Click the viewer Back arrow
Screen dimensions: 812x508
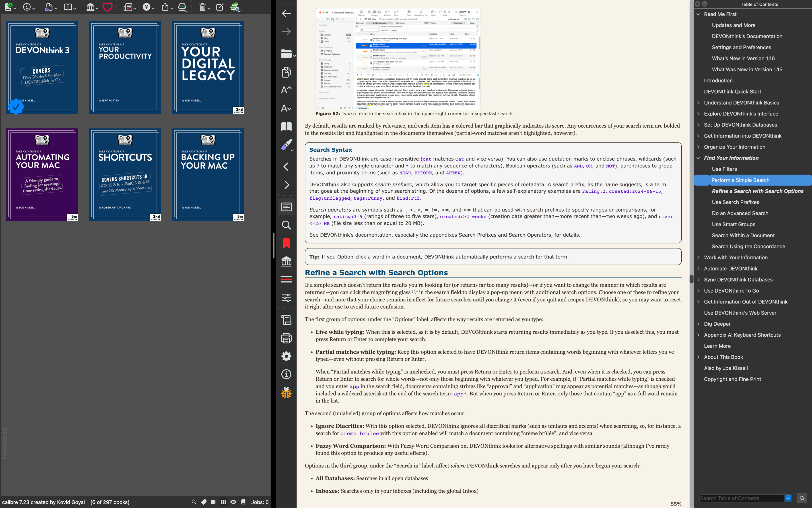[x=286, y=13]
